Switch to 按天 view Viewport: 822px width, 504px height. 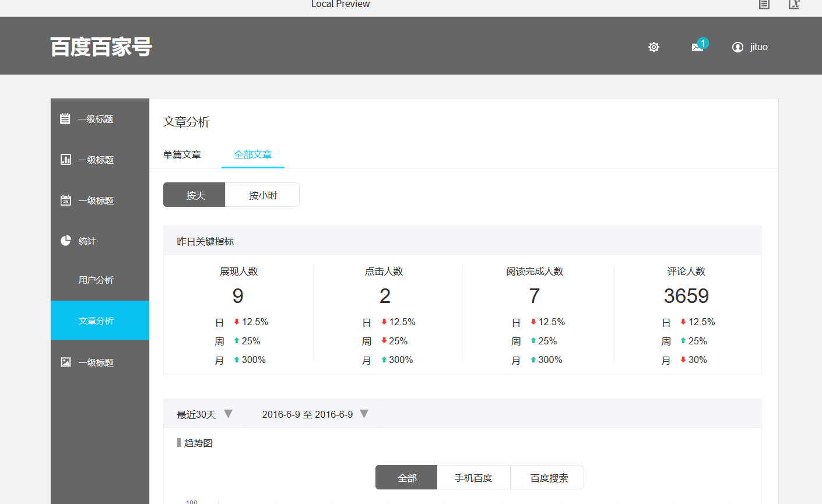tap(194, 195)
